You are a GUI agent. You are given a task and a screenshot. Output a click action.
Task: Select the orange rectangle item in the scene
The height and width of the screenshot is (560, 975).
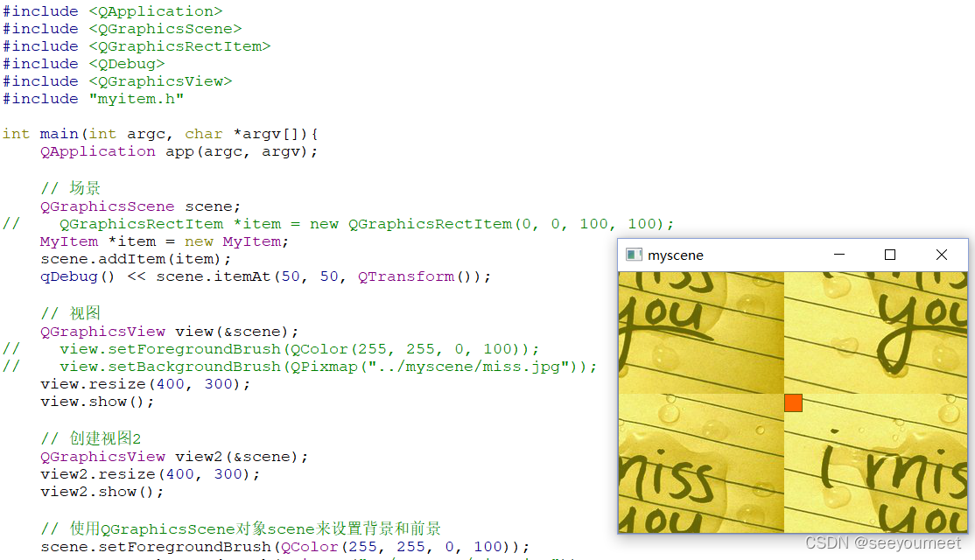pyautogui.click(x=793, y=402)
